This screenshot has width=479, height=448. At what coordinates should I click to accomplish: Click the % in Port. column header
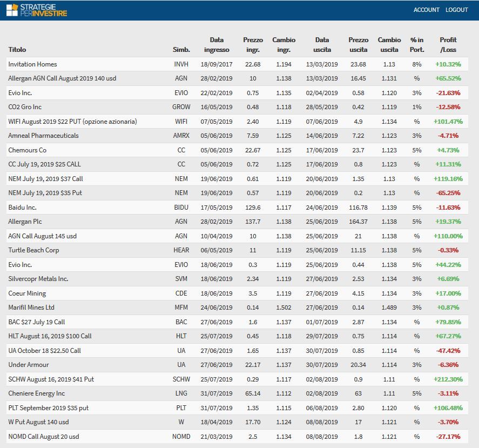tap(417, 45)
